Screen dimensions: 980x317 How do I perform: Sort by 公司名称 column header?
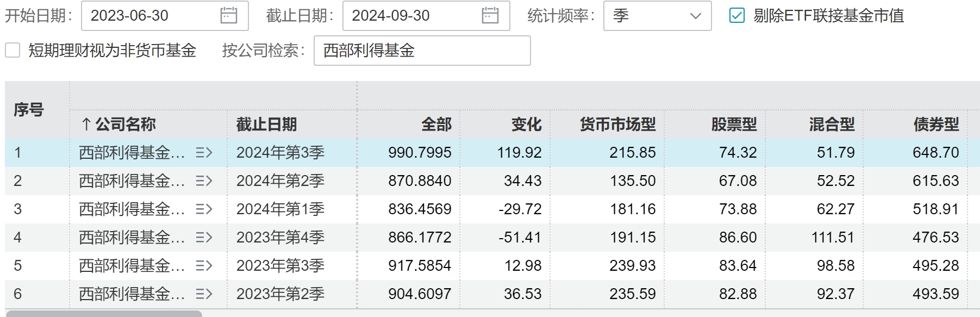(x=125, y=125)
